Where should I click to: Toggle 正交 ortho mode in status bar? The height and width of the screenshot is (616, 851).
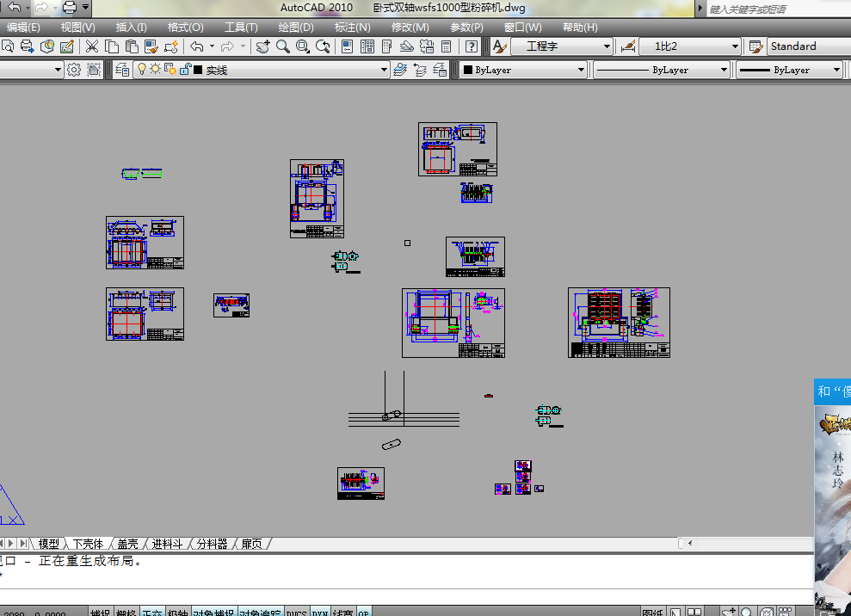coord(152,613)
